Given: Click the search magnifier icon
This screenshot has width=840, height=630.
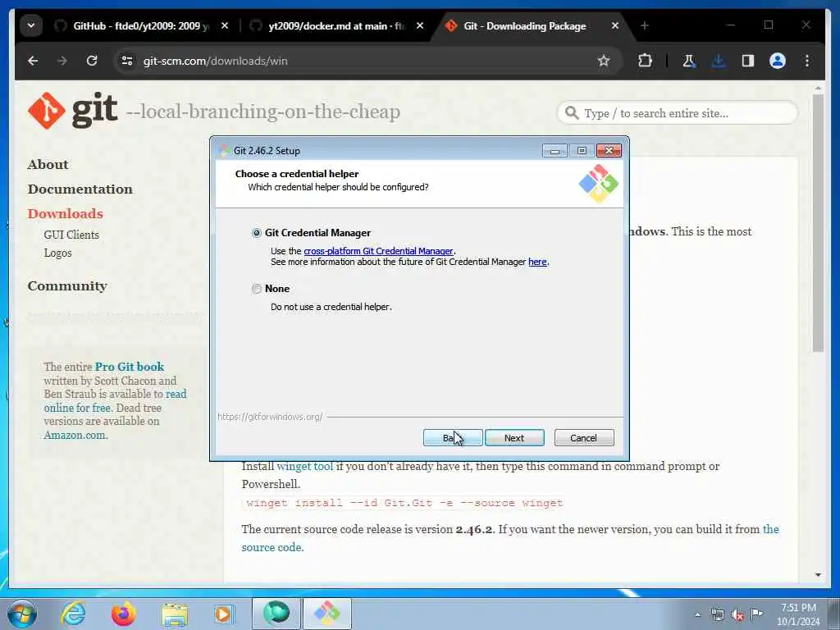Looking at the screenshot, I should click(572, 113).
